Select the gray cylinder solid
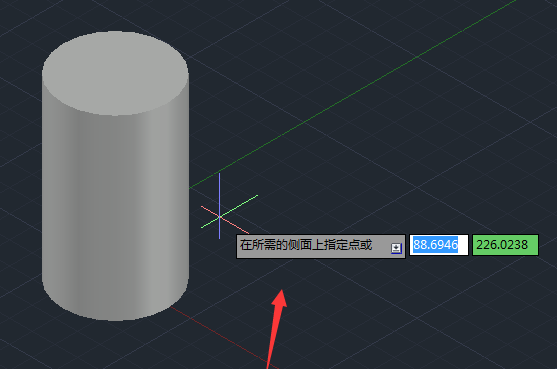Screen dimensions: 557x369 click(115, 176)
